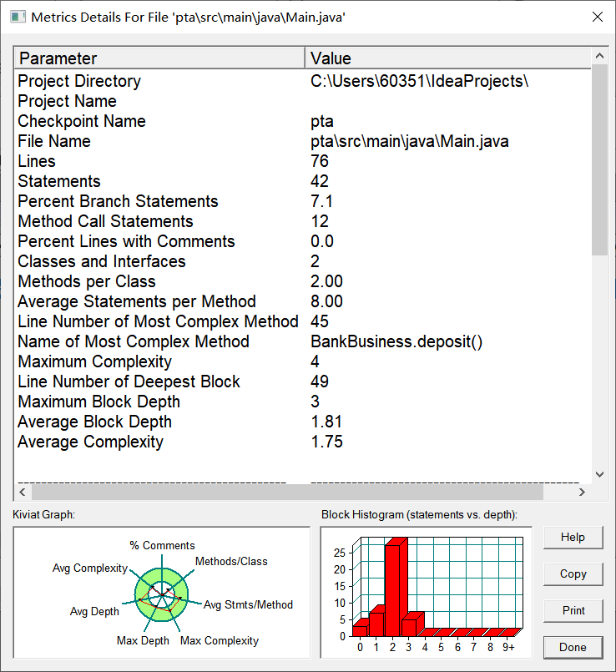Click the Lines value 76
The image size is (616, 672).
click(320, 161)
